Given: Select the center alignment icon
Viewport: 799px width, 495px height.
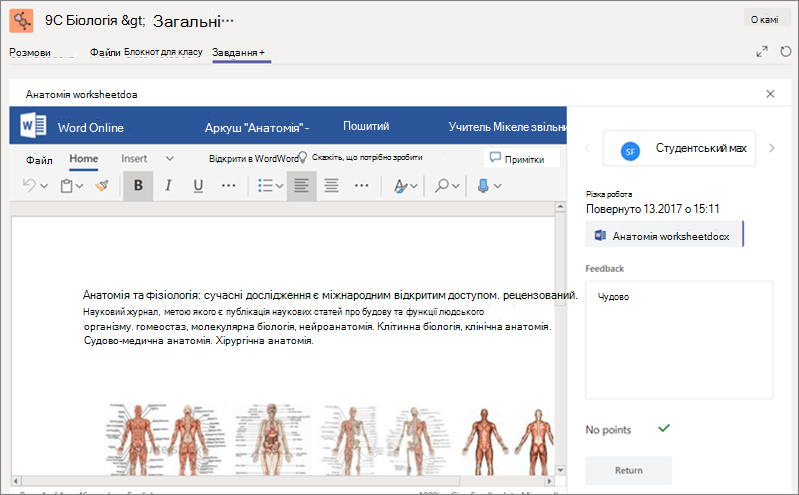Looking at the screenshot, I should [x=332, y=186].
